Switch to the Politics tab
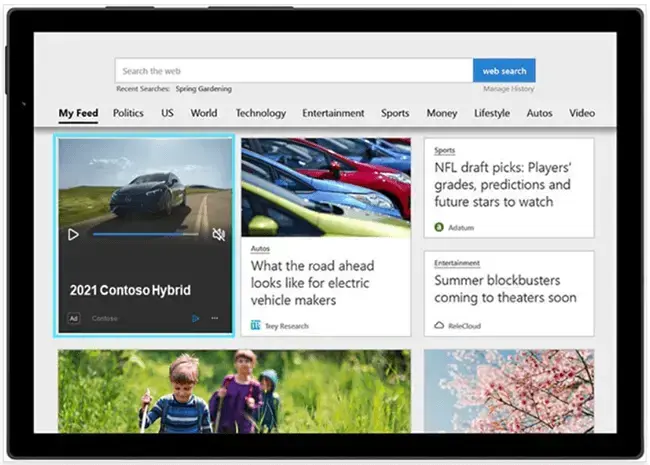650x465 pixels. (x=128, y=113)
